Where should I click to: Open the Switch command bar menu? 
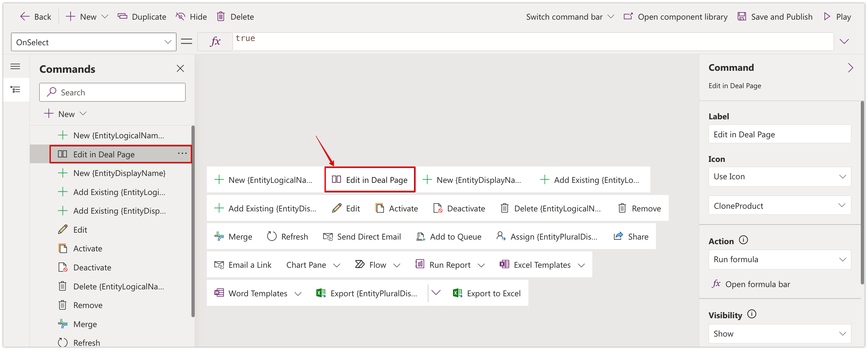tap(570, 16)
